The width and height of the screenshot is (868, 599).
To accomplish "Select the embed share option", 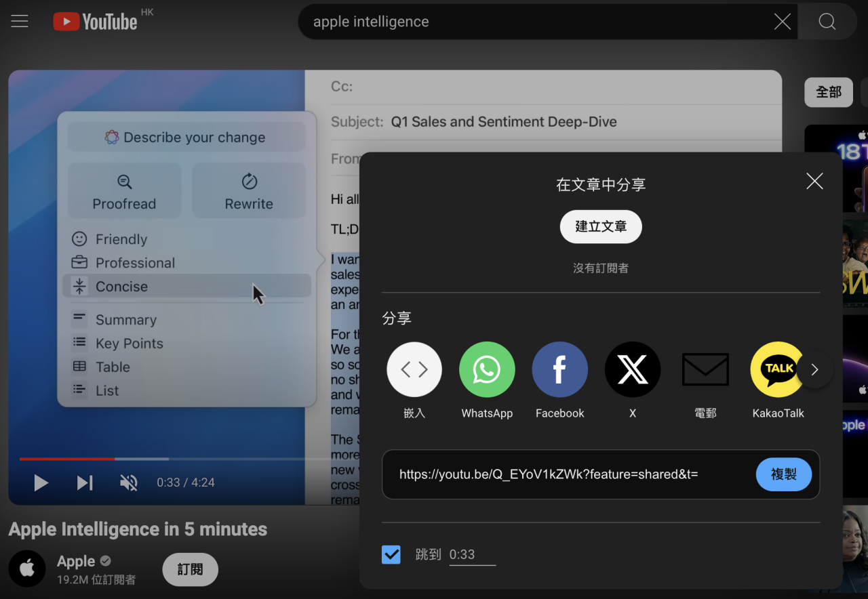I will coord(414,370).
